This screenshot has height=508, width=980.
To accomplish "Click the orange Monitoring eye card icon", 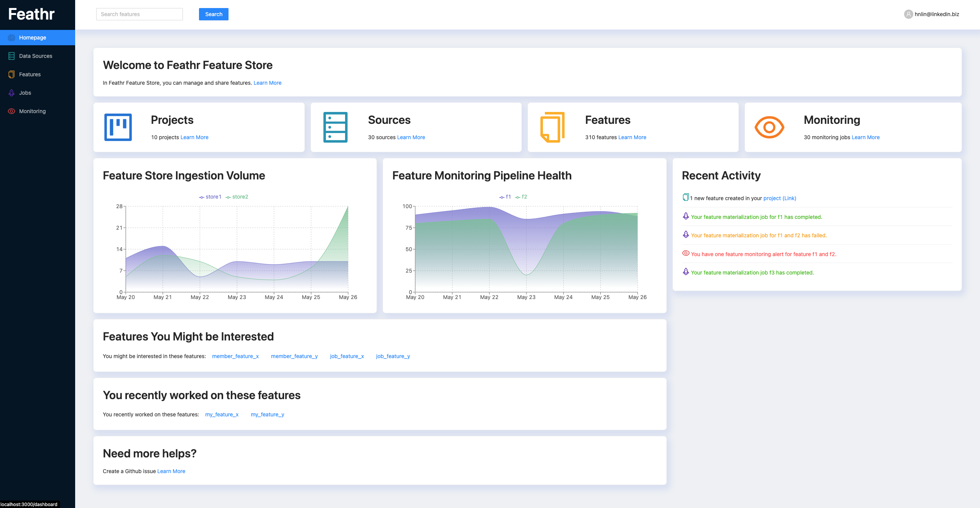I will pyautogui.click(x=770, y=127).
